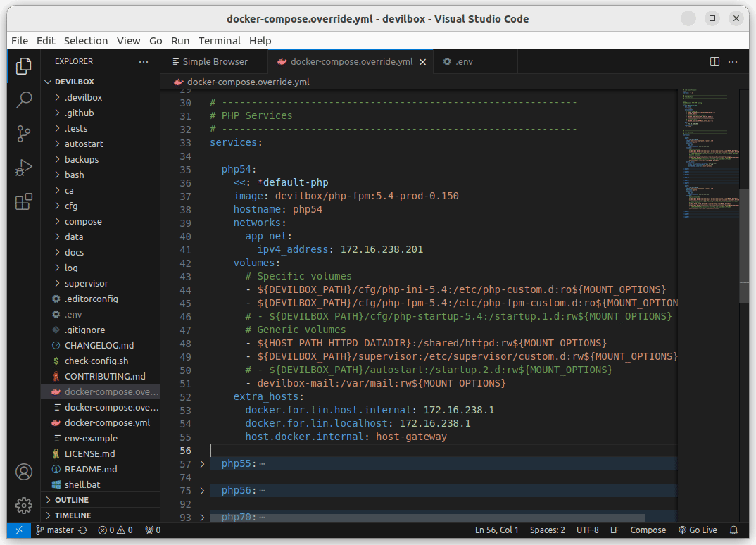Open the Search view in activity bar
756x545 pixels.
(x=24, y=99)
